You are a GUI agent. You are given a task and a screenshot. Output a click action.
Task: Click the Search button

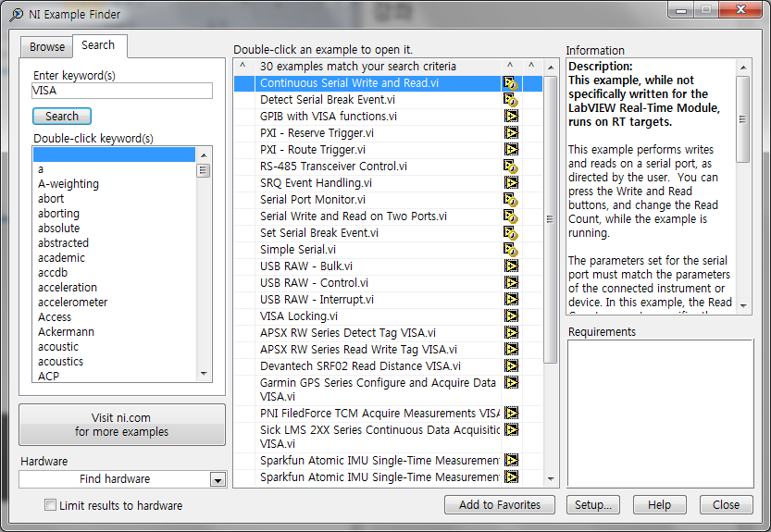(62, 116)
